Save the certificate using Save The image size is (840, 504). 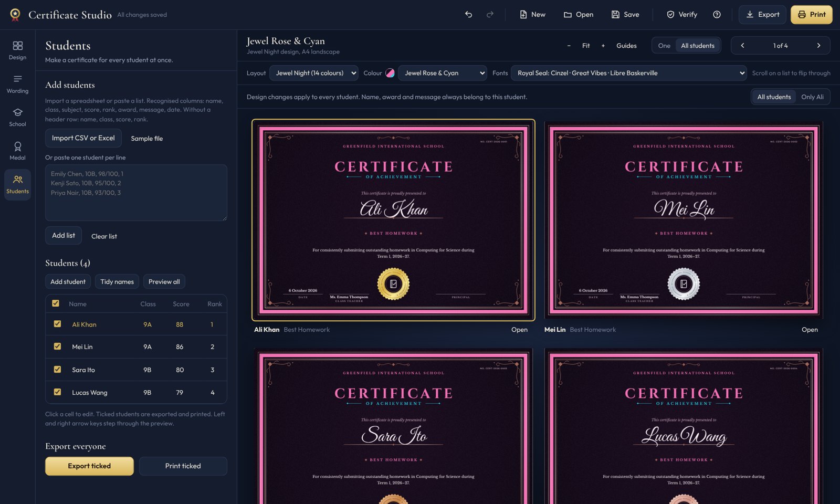(625, 15)
